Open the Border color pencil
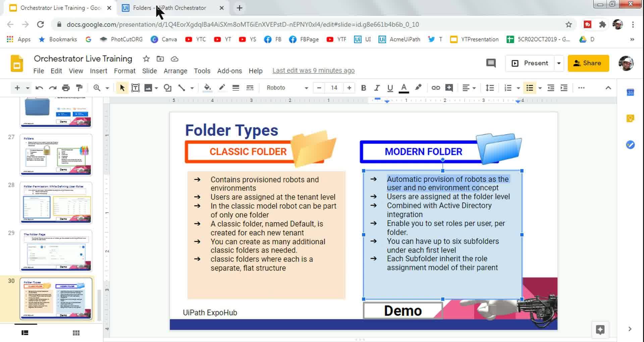Screen dimensions: 644x342 click(x=222, y=88)
